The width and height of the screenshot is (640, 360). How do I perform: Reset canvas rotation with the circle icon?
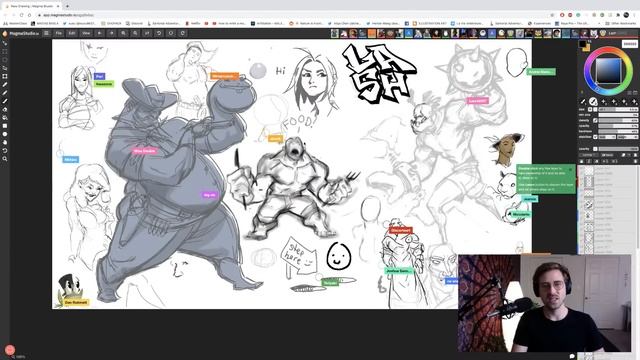pos(171,33)
